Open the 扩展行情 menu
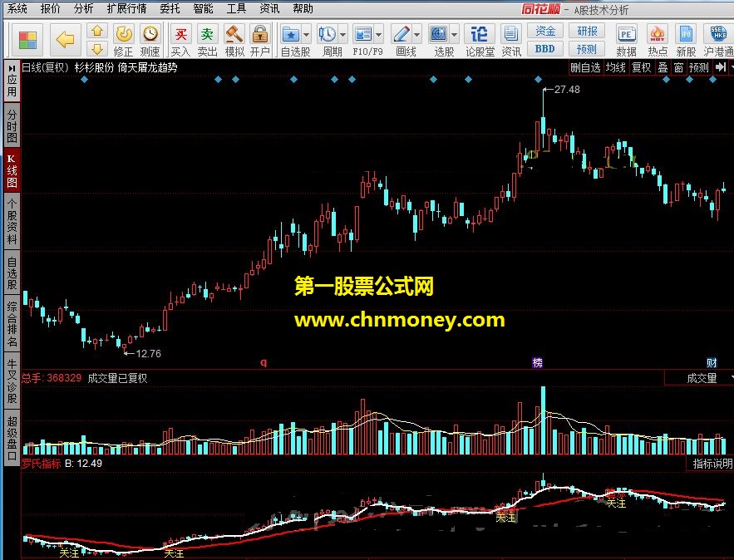The image size is (734, 560). [126, 8]
